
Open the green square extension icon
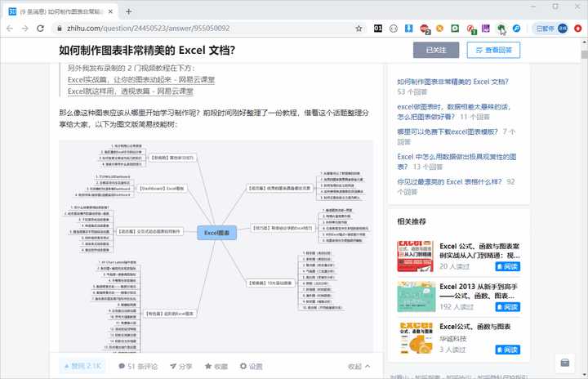pyautogui.click(x=455, y=28)
